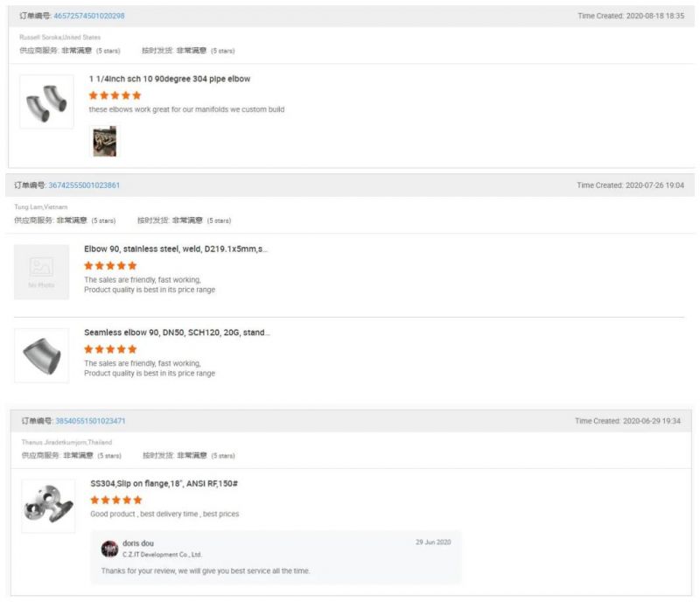Image resolution: width=700 pixels, height=602 pixels.
Task: Click the slip on flange product thumbnail
Action: point(48,506)
